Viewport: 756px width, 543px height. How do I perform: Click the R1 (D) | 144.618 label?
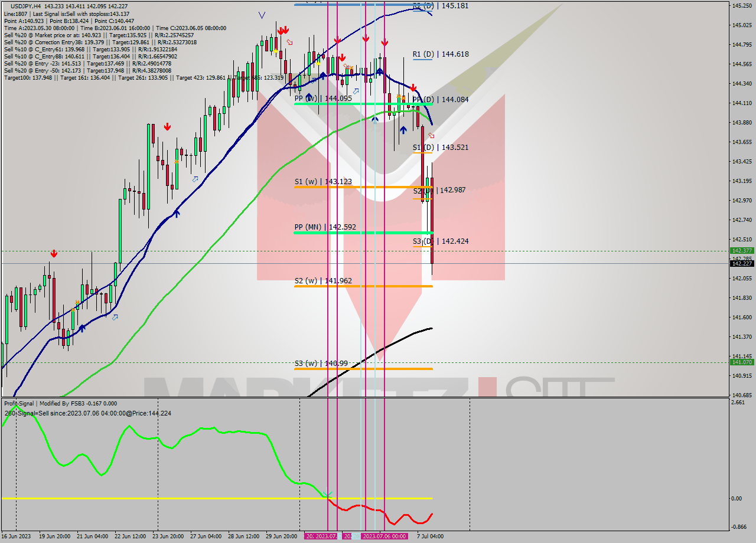[441, 54]
